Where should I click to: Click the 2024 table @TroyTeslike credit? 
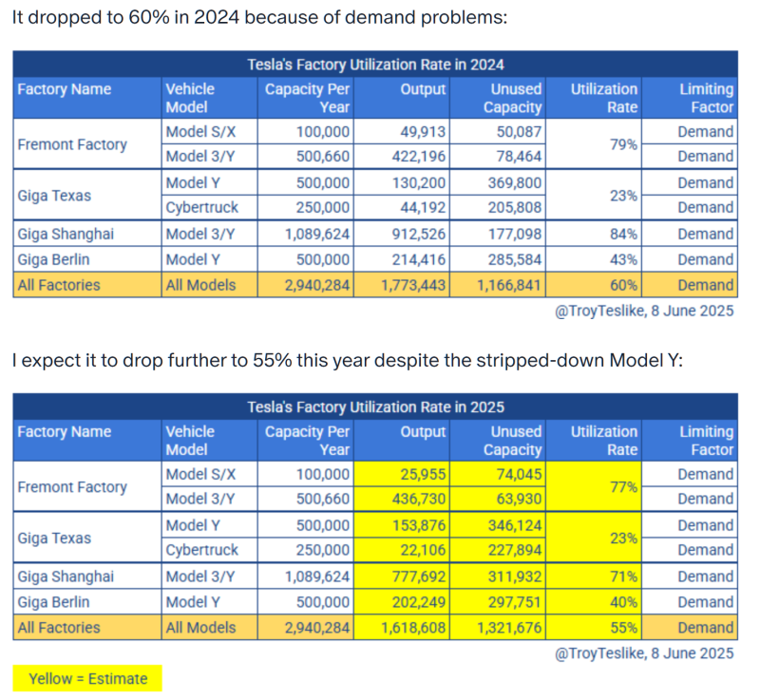(644, 311)
